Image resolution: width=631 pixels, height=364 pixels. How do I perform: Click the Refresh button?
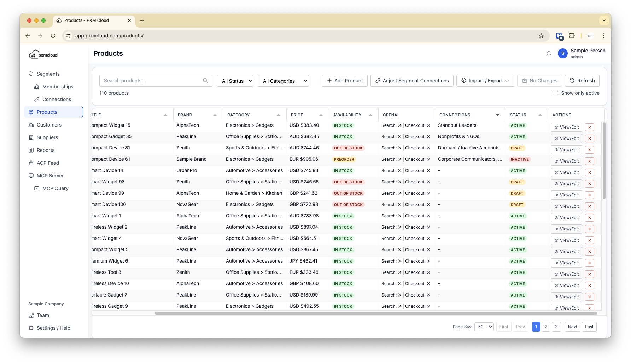pos(582,81)
